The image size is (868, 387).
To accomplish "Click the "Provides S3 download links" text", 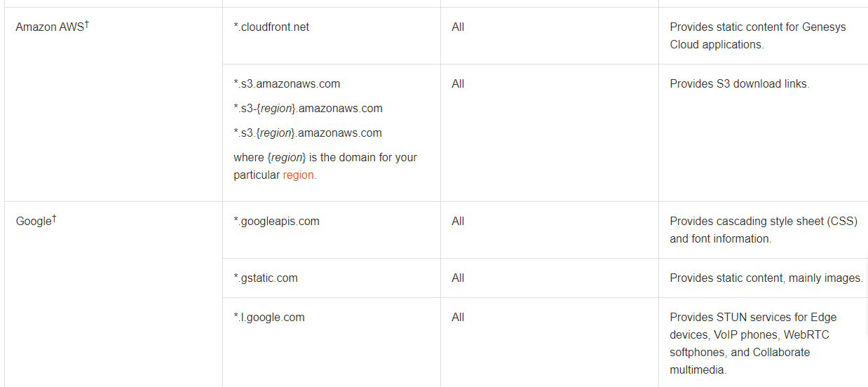I will [x=739, y=84].
